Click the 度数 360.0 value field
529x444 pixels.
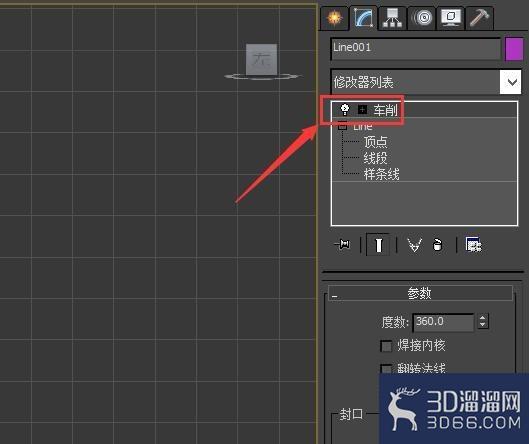(x=443, y=322)
